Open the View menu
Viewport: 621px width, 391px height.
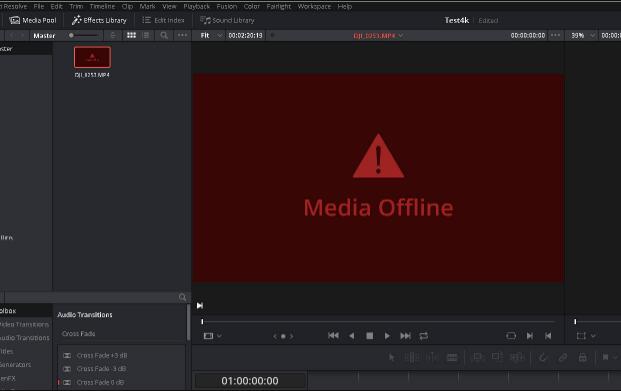[169, 6]
